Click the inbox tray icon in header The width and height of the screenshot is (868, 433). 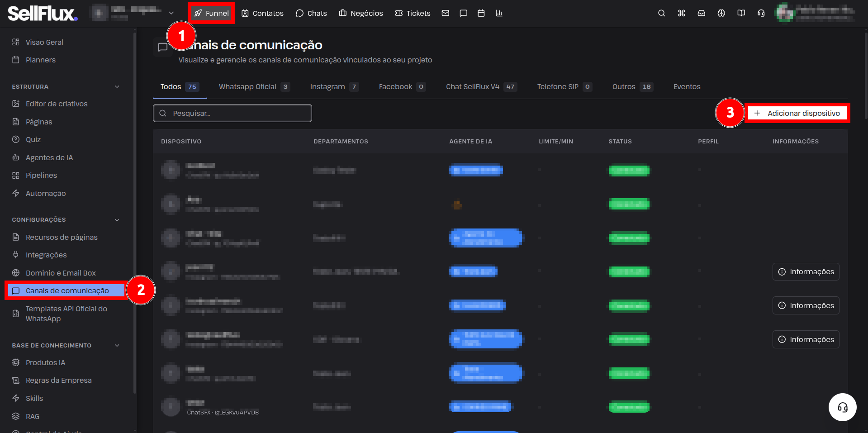click(701, 13)
